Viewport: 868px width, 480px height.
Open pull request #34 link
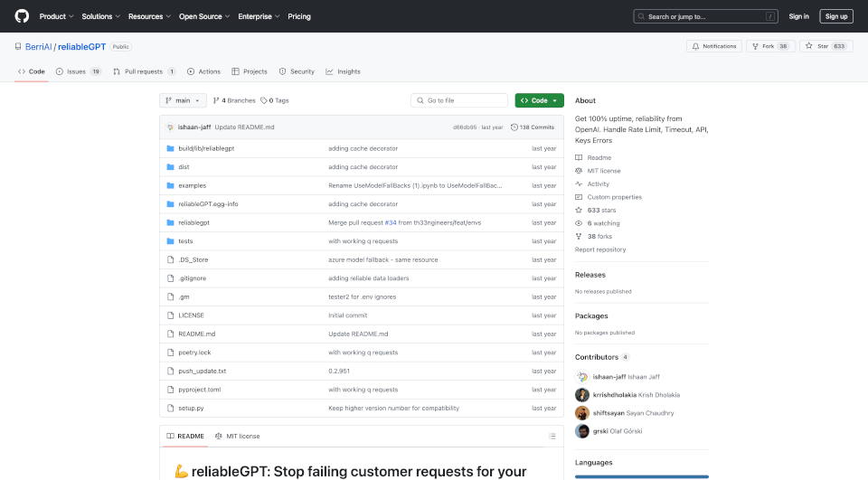pyautogui.click(x=391, y=222)
